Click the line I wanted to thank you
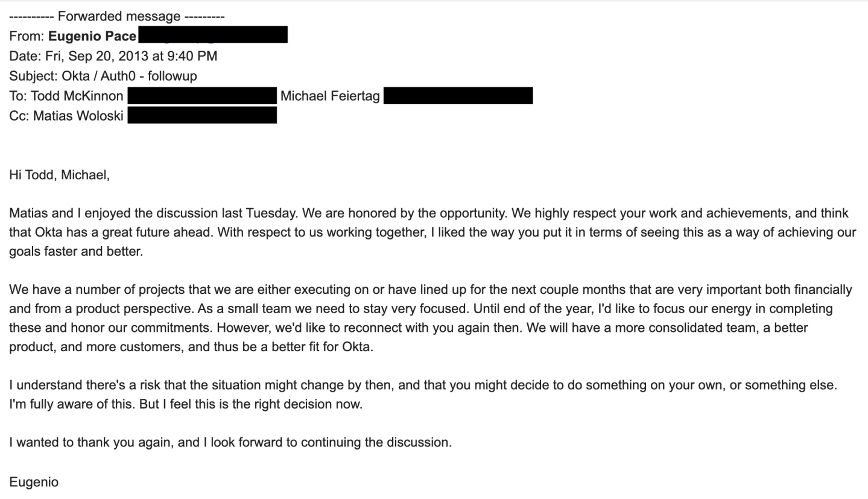 click(x=230, y=442)
